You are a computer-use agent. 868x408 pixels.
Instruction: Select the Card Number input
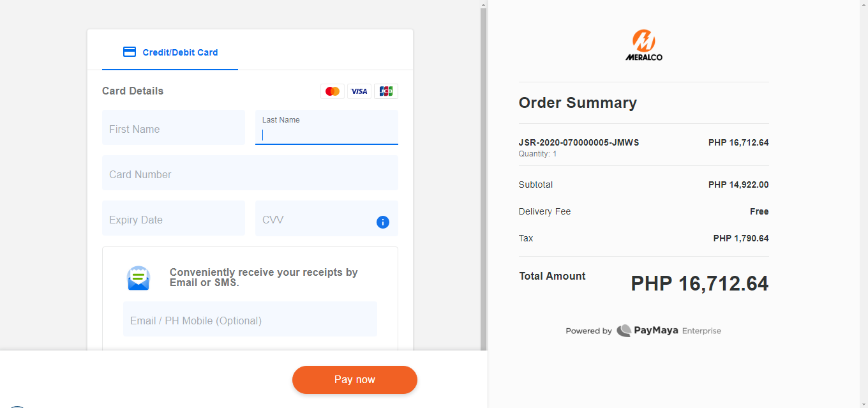pos(250,173)
